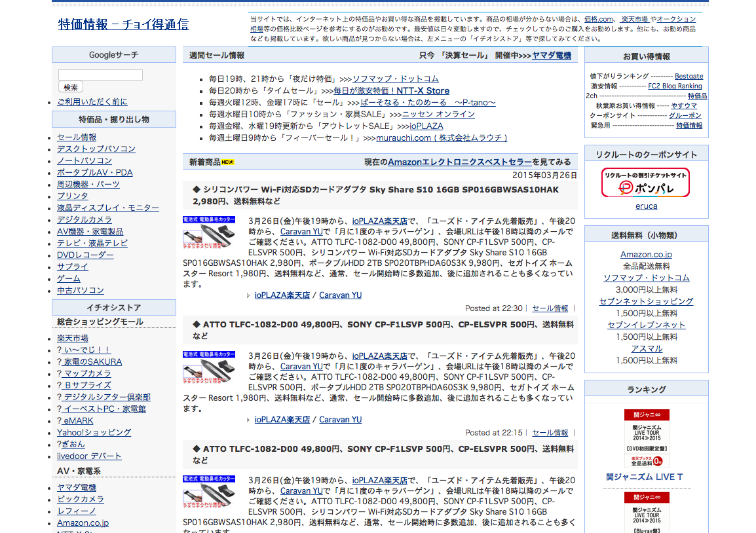This screenshot has width=756, height=533.
Task: Open ポータブルAV・PDA category
Action: click(94, 172)
